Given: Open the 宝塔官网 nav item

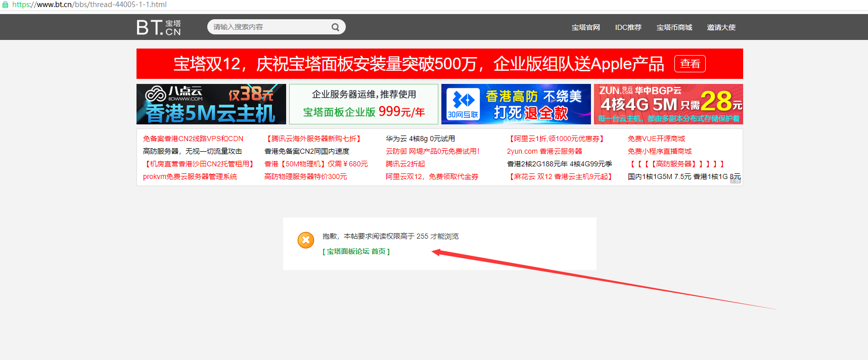Looking at the screenshot, I should click(586, 27).
